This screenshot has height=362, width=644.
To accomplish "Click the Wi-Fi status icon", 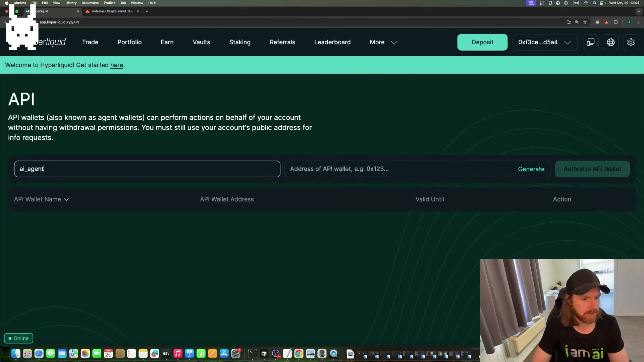I will [586, 3].
